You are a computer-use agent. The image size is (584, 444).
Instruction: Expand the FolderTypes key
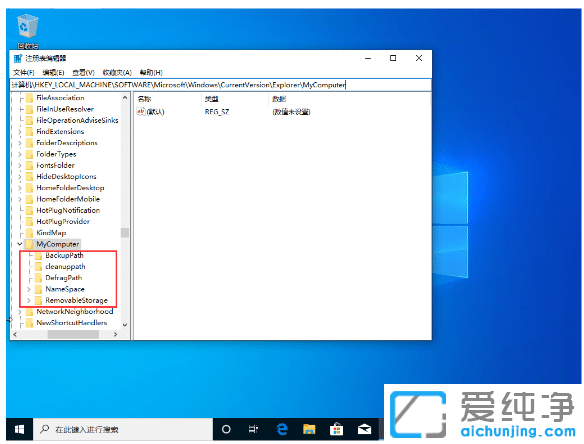click(20, 154)
